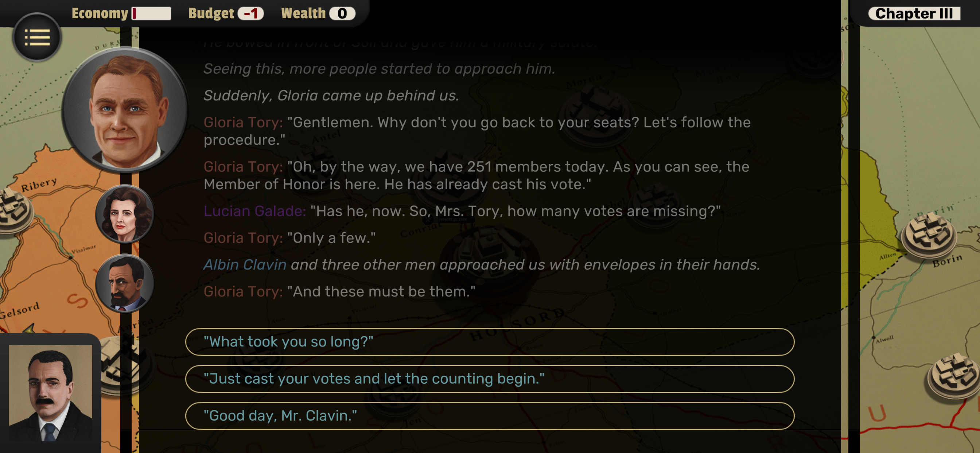The height and width of the screenshot is (453, 980).
Task: Click the Economy progress bar
Action: point(151,13)
